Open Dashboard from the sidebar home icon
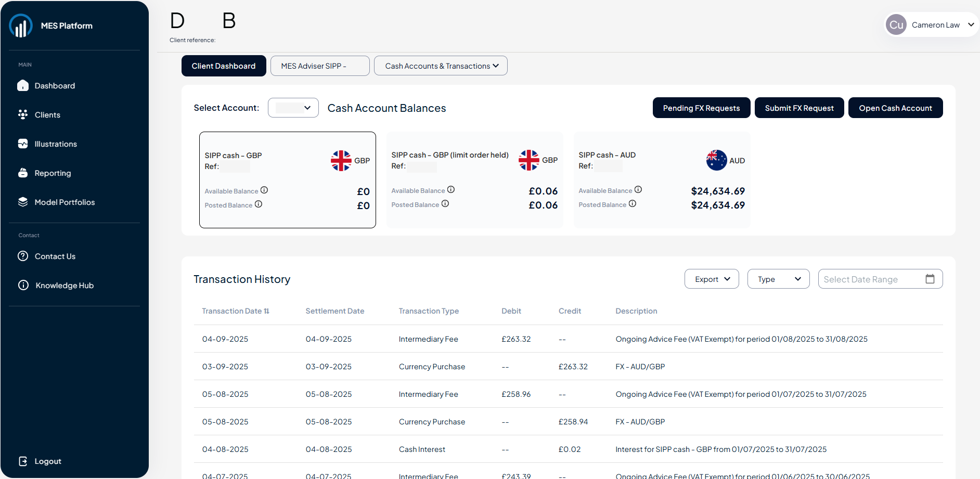Image resolution: width=980 pixels, height=479 pixels. pos(23,86)
